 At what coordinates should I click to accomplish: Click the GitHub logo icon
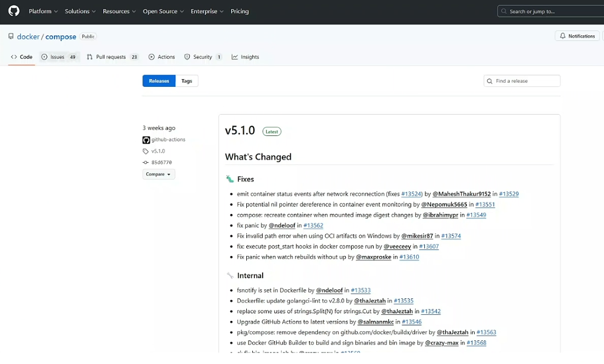(14, 11)
